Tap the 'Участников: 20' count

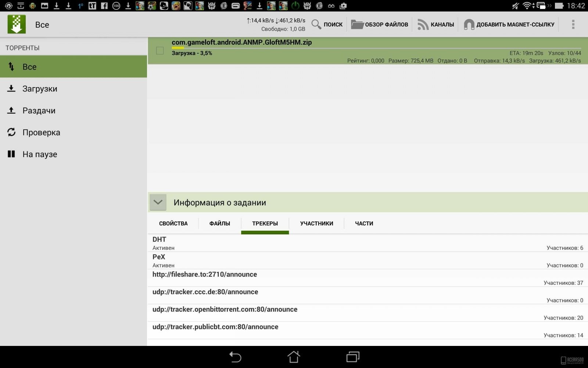[x=563, y=318]
